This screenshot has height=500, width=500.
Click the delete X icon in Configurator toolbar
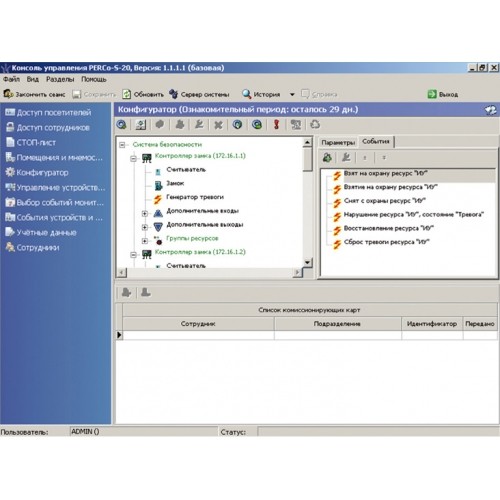[218, 125]
